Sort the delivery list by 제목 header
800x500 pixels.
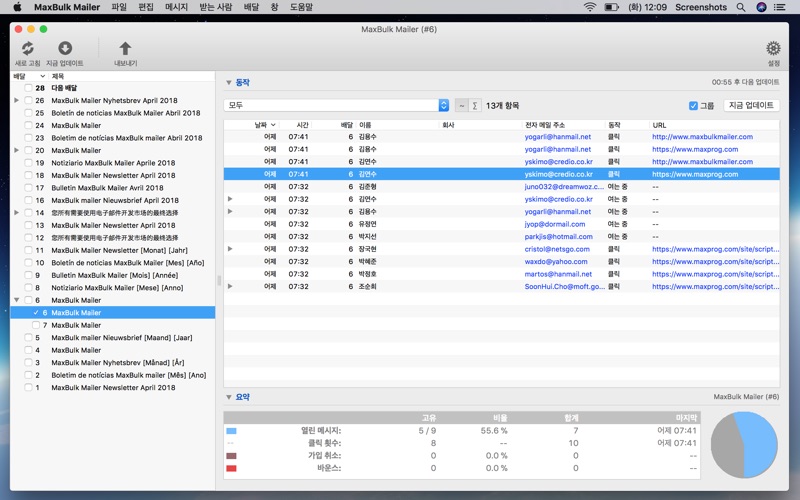(58, 76)
